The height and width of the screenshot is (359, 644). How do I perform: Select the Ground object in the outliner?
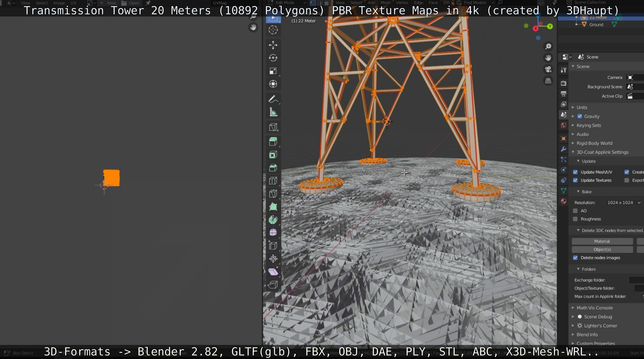tap(596, 25)
